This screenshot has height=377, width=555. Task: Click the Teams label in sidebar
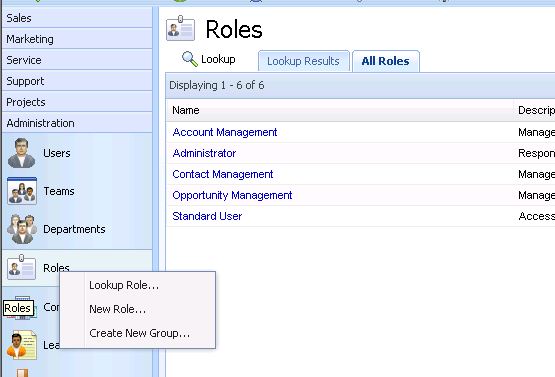[59, 191]
